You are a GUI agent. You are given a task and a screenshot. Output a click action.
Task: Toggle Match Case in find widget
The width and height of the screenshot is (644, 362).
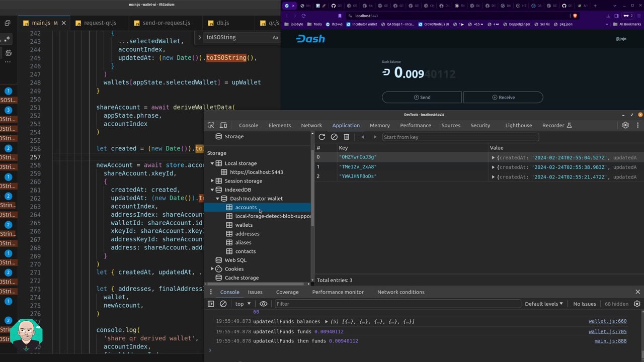click(275, 37)
